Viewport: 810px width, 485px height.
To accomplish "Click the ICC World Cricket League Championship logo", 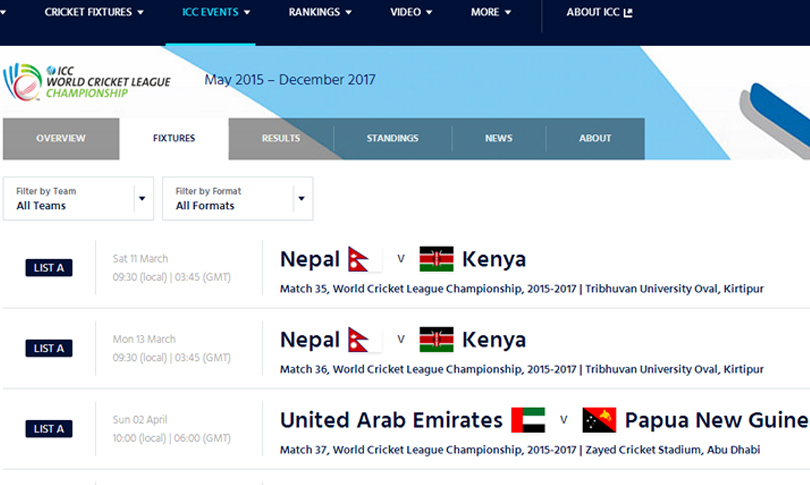I will [87, 82].
